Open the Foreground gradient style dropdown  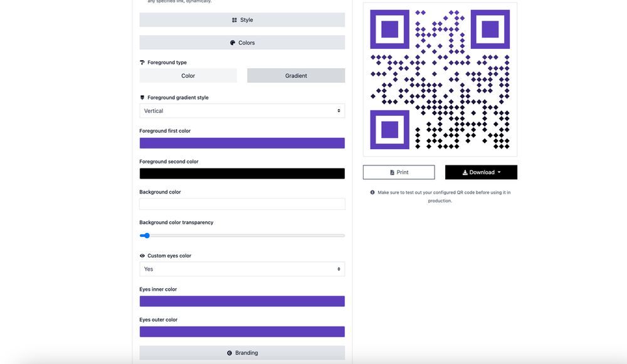pyautogui.click(x=242, y=110)
